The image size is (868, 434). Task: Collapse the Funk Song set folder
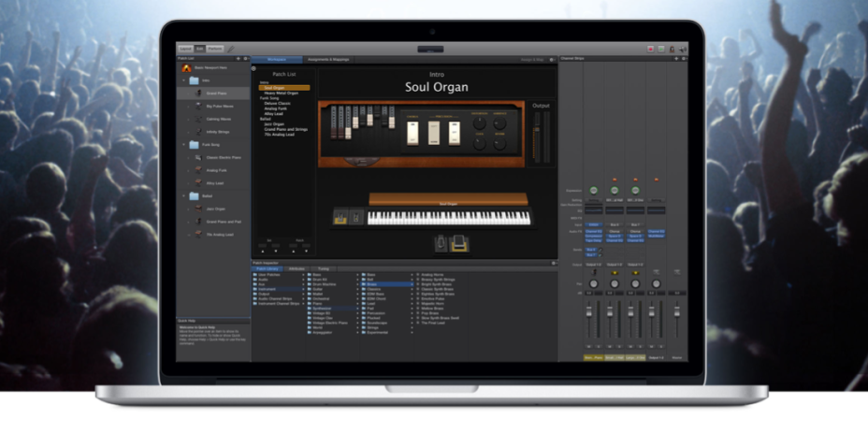tap(184, 145)
